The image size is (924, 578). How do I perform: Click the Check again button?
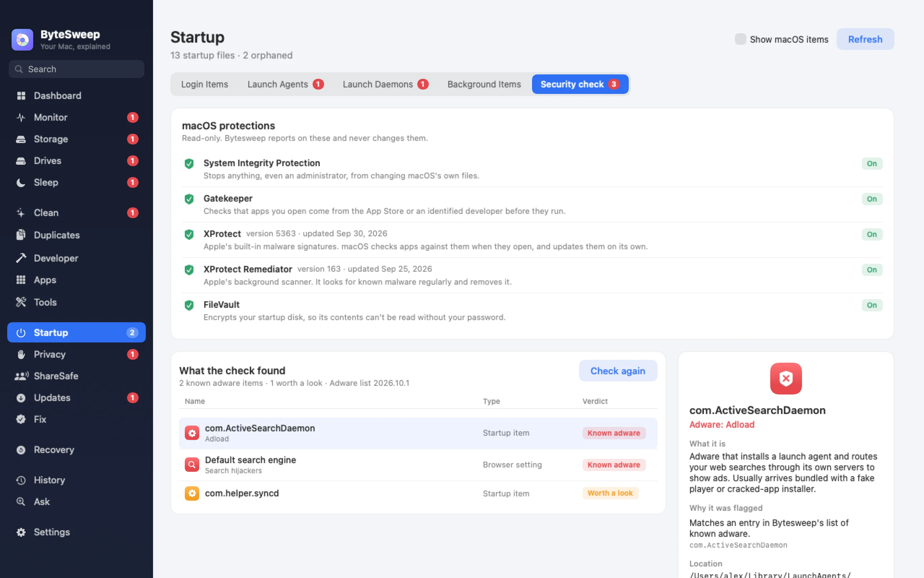point(618,371)
